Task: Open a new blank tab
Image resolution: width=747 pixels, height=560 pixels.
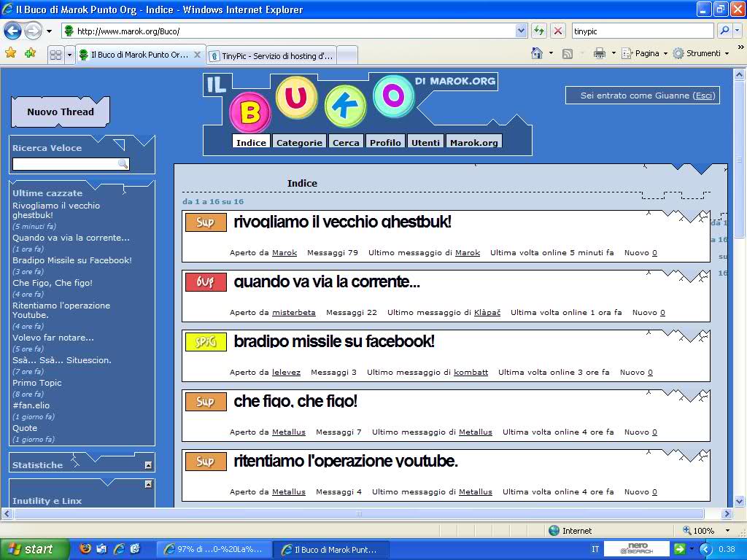Action: (x=347, y=55)
